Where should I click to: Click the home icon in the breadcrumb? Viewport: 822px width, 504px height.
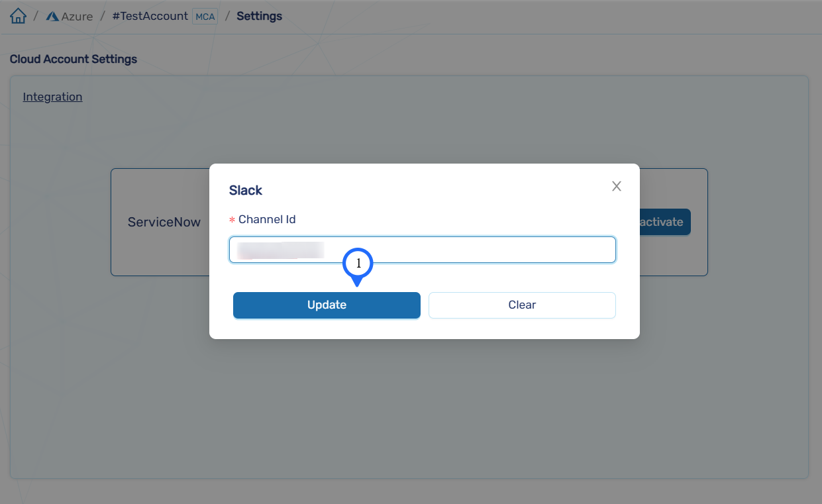[x=18, y=17]
